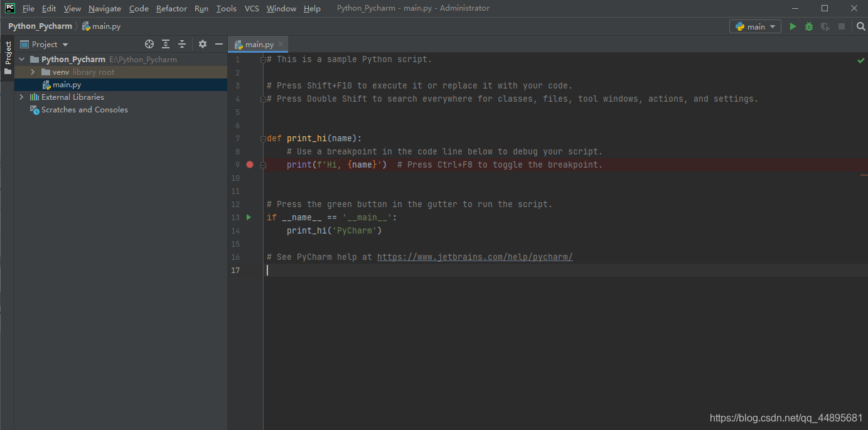The height and width of the screenshot is (430, 868).
Task: Close the main.py editor tab
Action: pos(281,44)
